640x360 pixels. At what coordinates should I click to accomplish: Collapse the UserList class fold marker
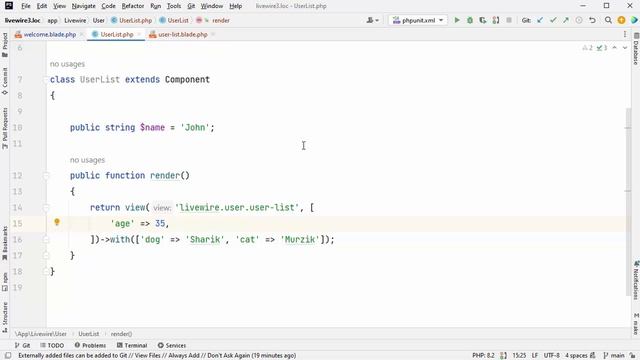(46, 80)
